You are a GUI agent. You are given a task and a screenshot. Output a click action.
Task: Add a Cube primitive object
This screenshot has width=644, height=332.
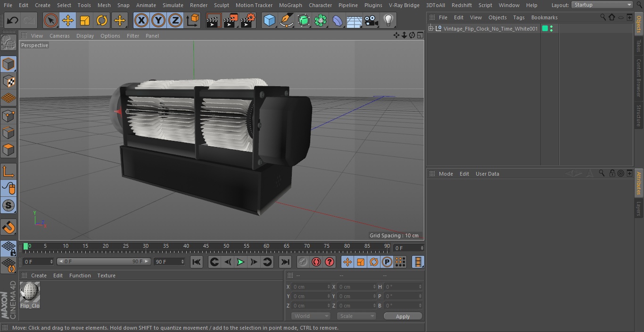coord(269,20)
